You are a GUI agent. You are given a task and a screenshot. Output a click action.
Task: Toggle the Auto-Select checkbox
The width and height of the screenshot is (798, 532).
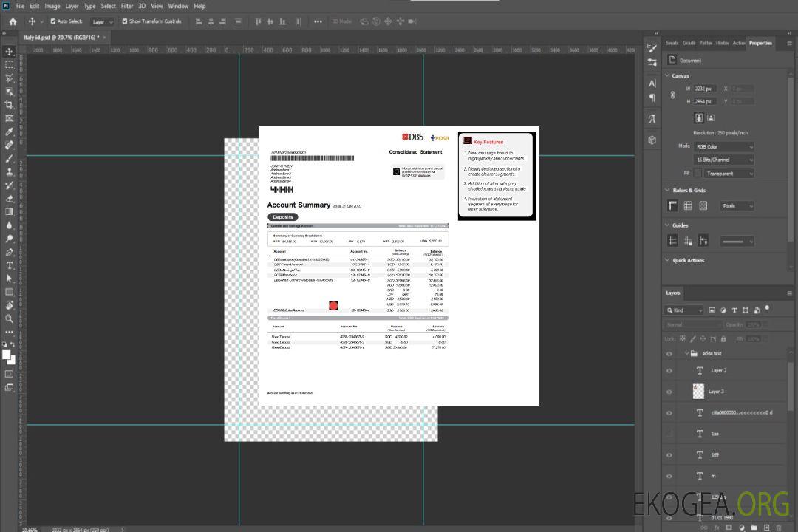[53, 21]
